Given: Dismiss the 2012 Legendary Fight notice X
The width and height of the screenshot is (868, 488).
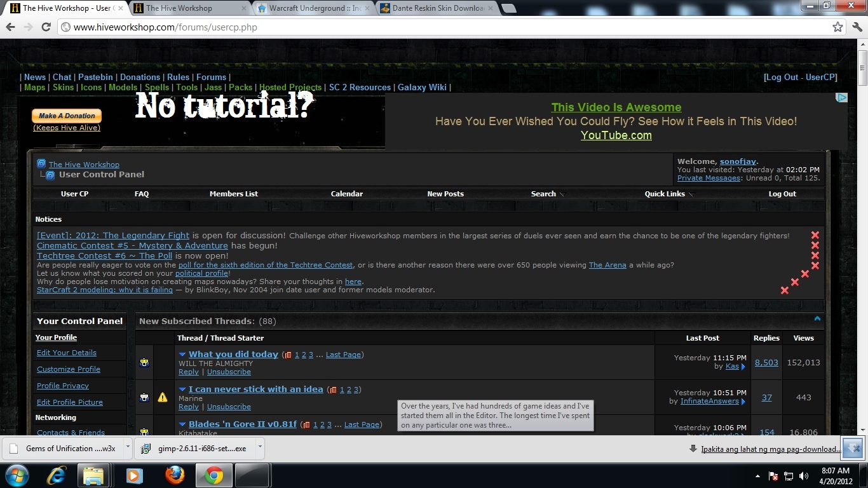Looking at the screenshot, I should click(815, 235).
